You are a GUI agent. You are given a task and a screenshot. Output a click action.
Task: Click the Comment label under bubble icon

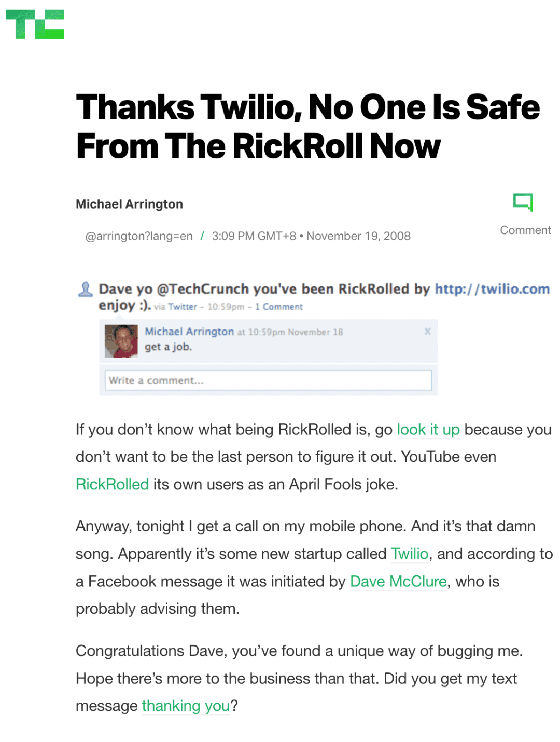click(525, 230)
